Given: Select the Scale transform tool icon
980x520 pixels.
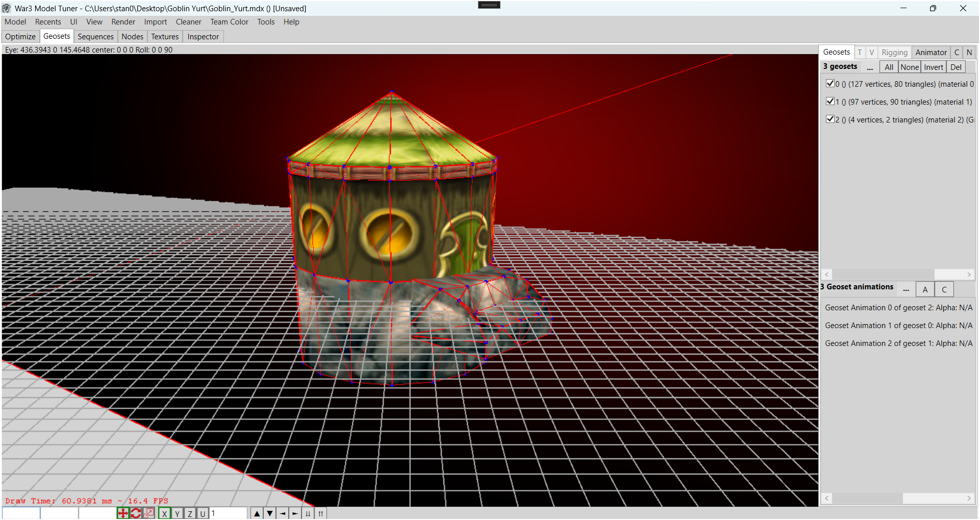Looking at the screenshot, I should (149, 513).
